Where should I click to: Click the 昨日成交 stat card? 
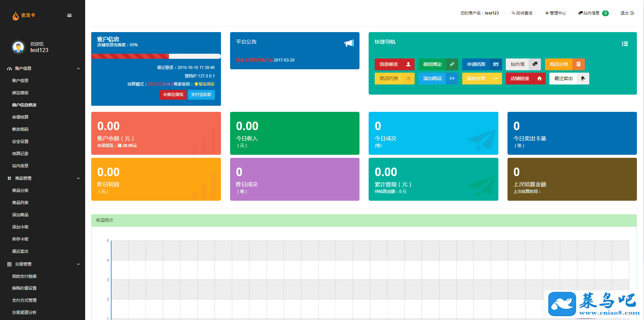[x=295, y=179]
